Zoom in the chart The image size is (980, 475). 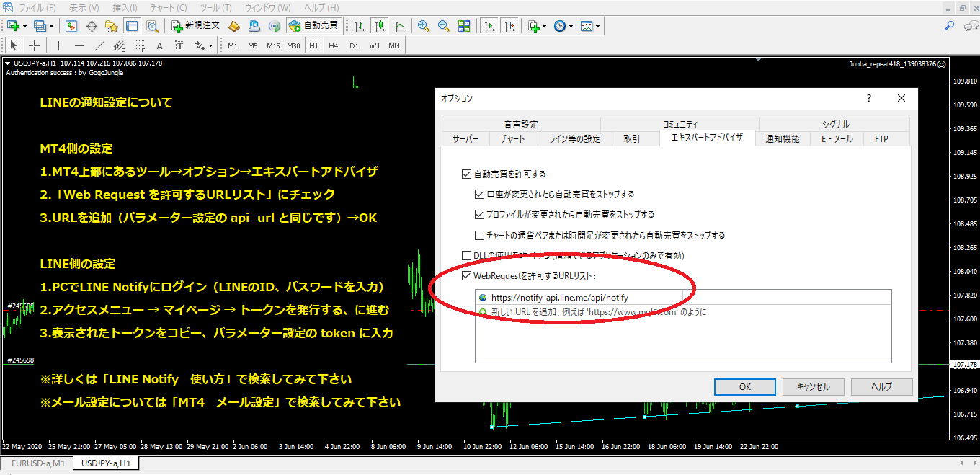tap(424, 26)
